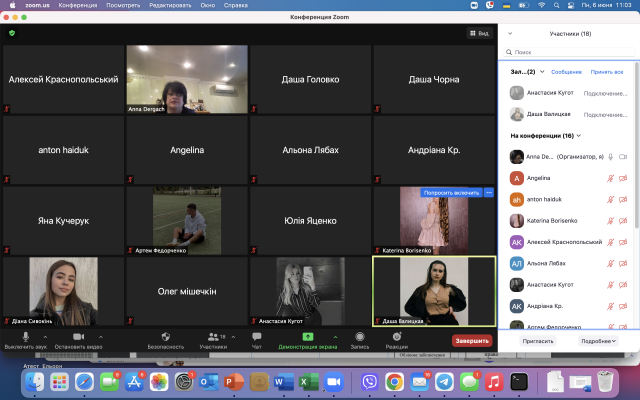The width and height of the screenshot is (640, 400).
Task: Open Excel from the dock
Action: click(309, 382)
